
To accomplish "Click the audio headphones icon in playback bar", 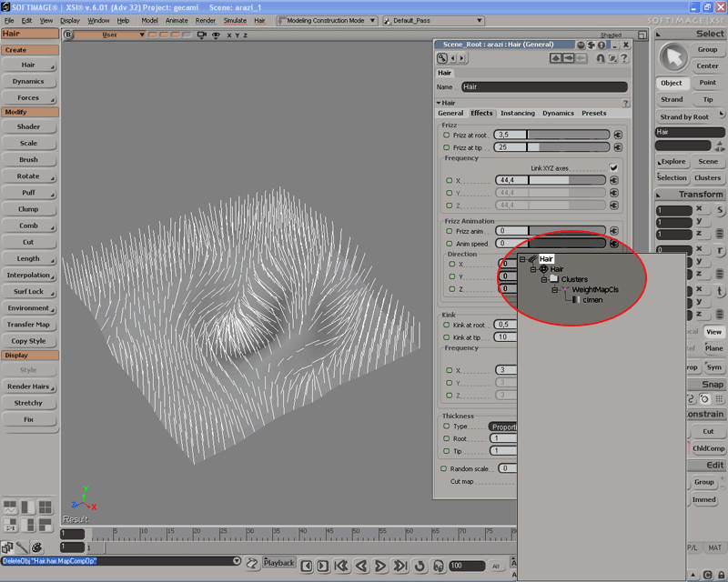I will [x=439, y=566].
